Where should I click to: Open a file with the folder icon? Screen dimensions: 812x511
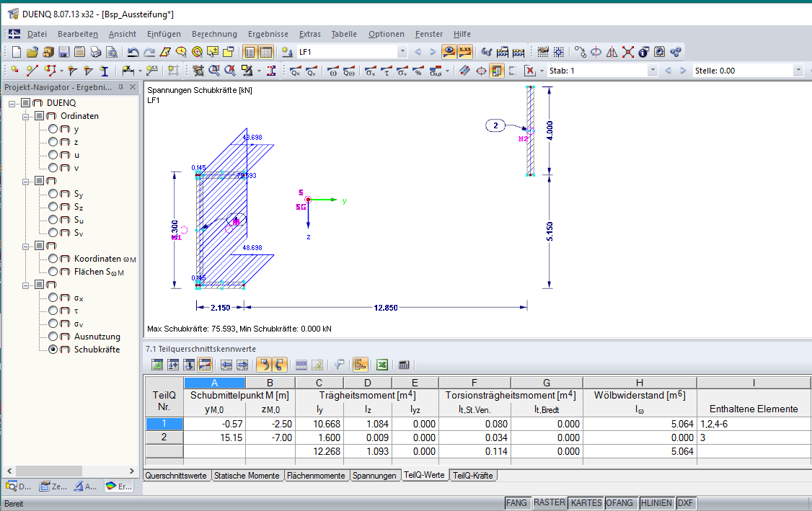click(32, 52)
